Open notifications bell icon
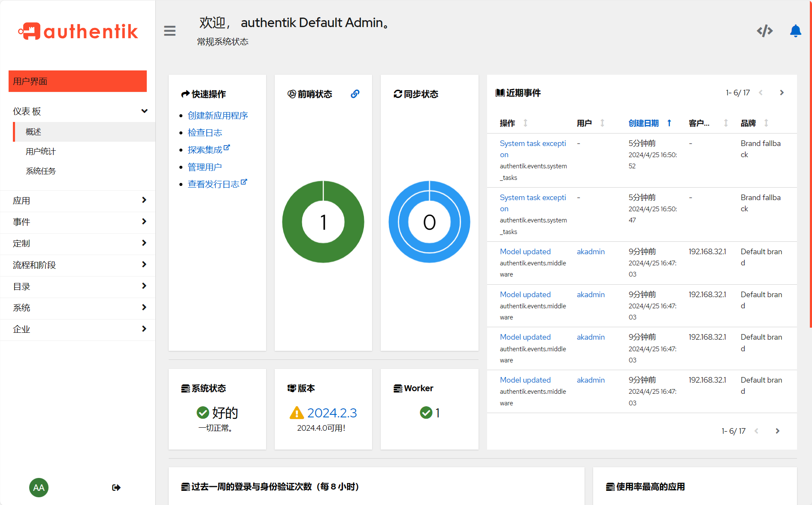This screenshot has height=505, width=812. [x=795, y=31]
